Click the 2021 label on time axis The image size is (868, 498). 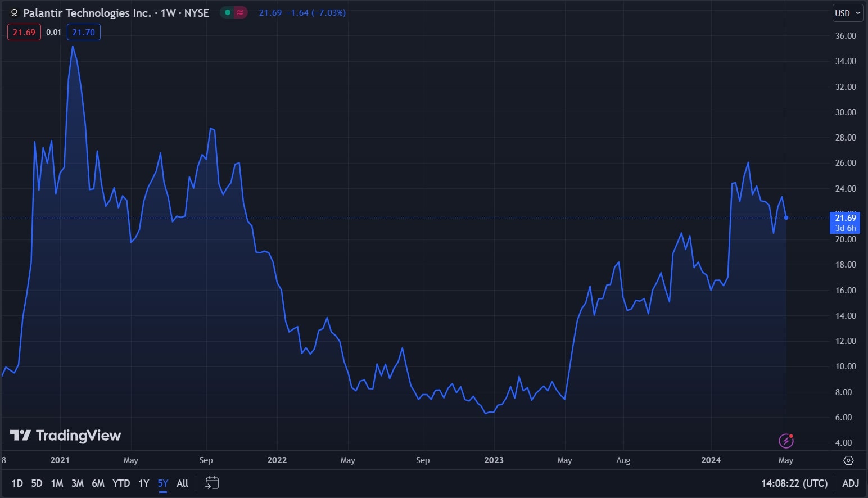coord(60,460)
